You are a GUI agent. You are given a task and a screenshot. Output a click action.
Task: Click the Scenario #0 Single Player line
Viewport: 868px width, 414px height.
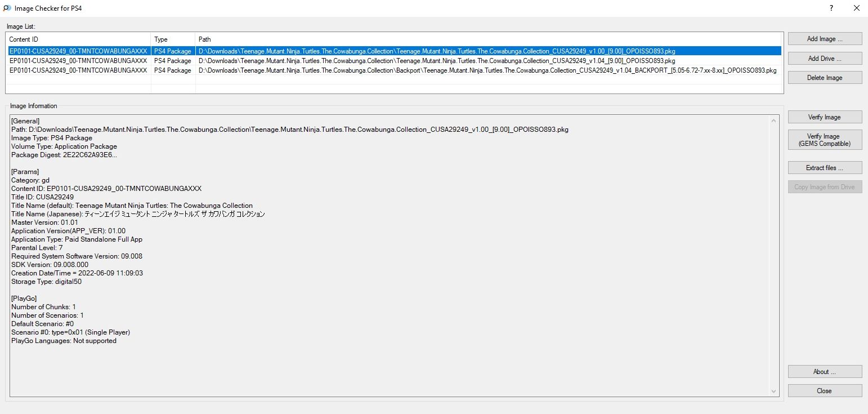(x=70, y=332)
